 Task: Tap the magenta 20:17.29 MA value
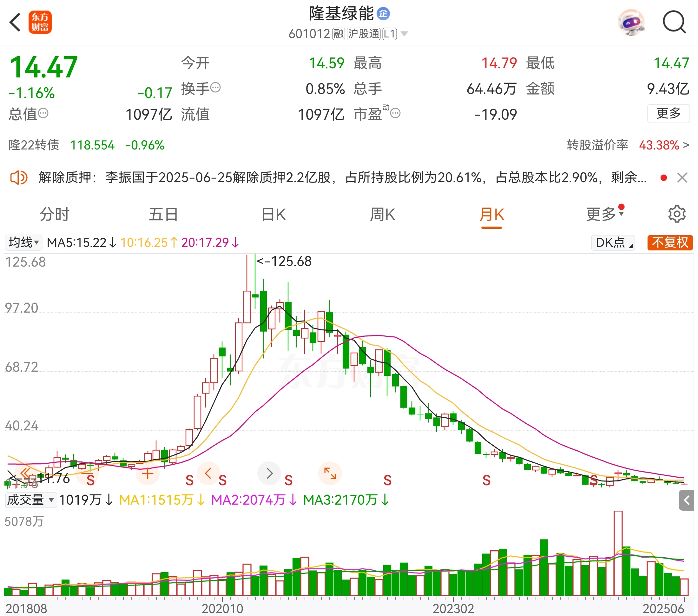[210, 242]
